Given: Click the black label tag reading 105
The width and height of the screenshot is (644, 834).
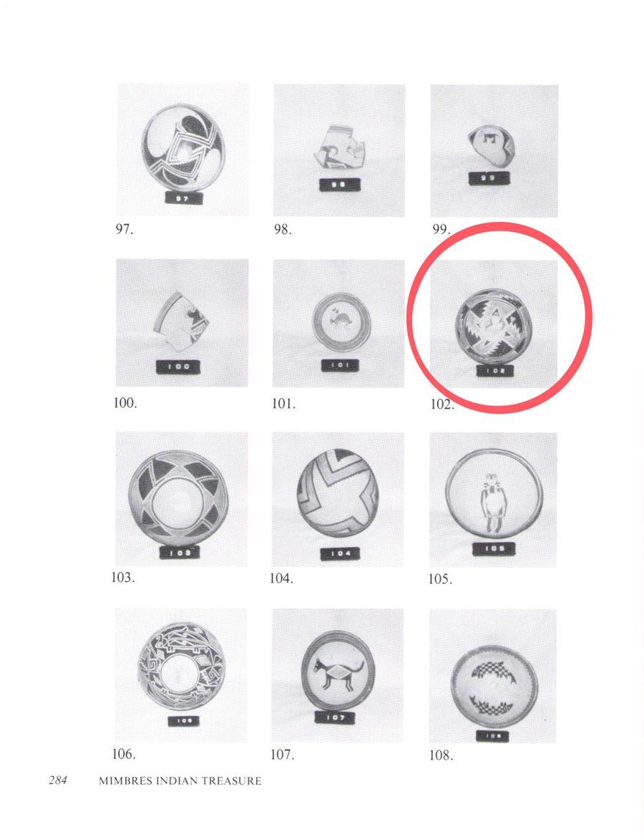Looking at the screenshot, I should pos(493,548).
